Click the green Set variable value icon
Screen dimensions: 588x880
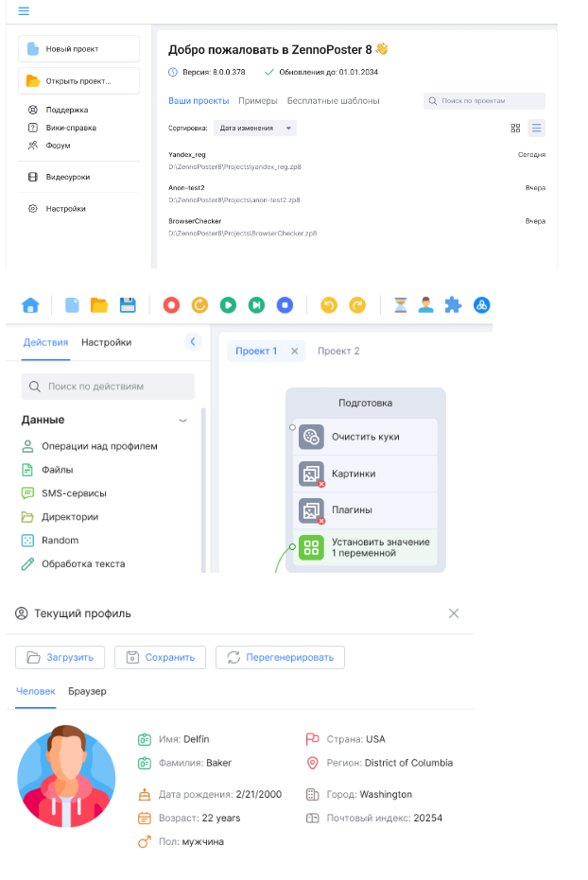pyautogui.click(x=311, y=547)
